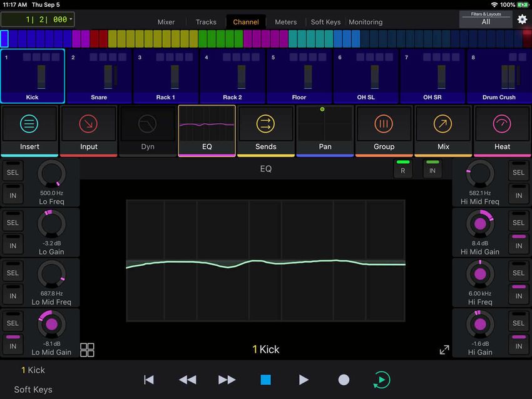Click the rewind transport button
The height and width of the screenshot is (399, 532).
[188, 380]
